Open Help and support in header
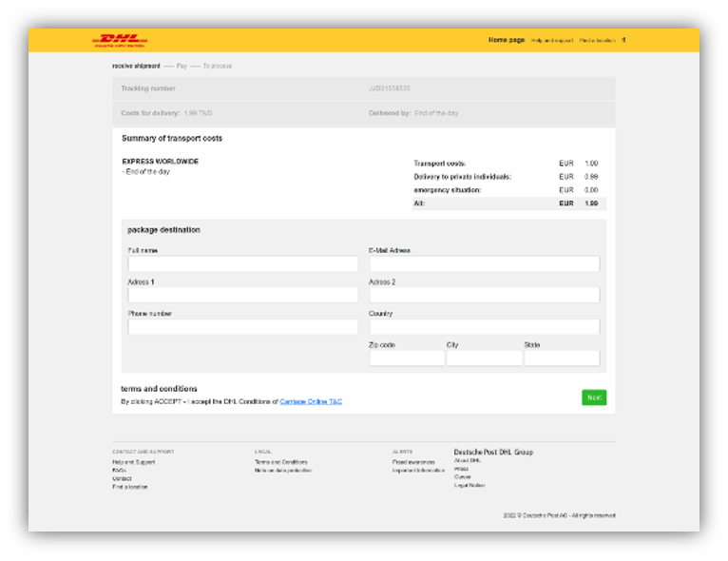 tap(552, 40)
